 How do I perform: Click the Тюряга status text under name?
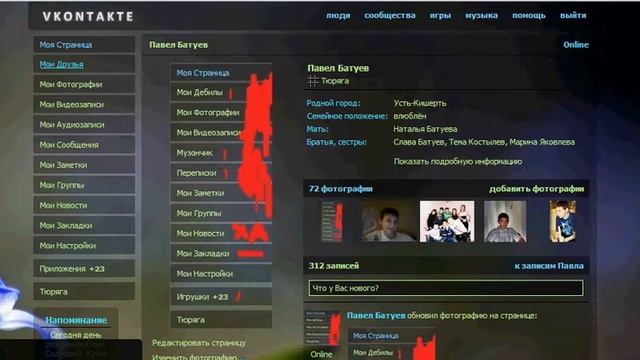pos(335,81)
